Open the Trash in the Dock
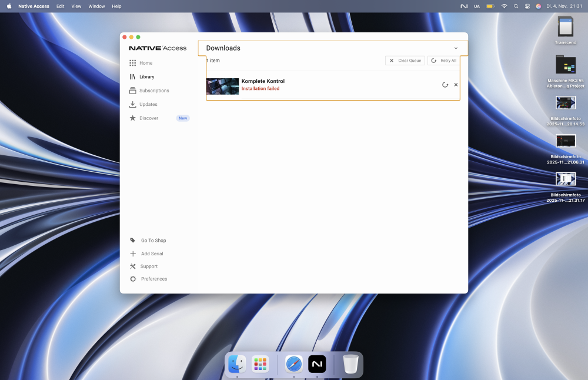This screenshot has height=380, width=588. [350, 364]
